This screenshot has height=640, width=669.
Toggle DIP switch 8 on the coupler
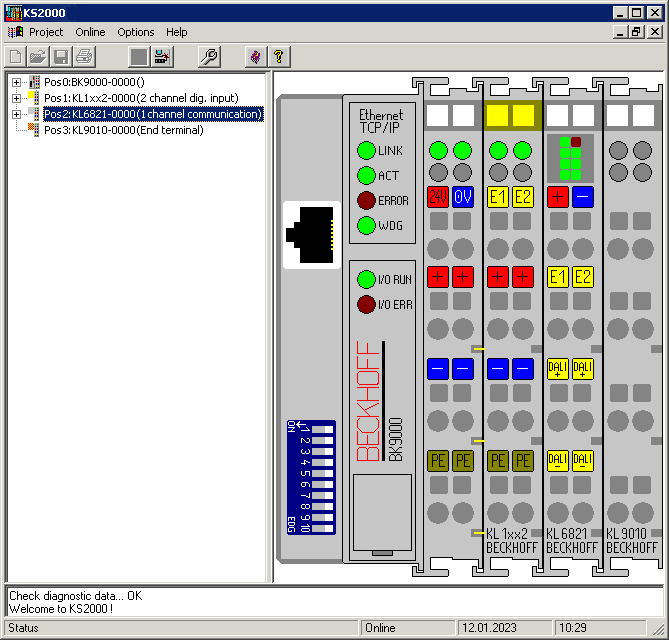point(323,506)
